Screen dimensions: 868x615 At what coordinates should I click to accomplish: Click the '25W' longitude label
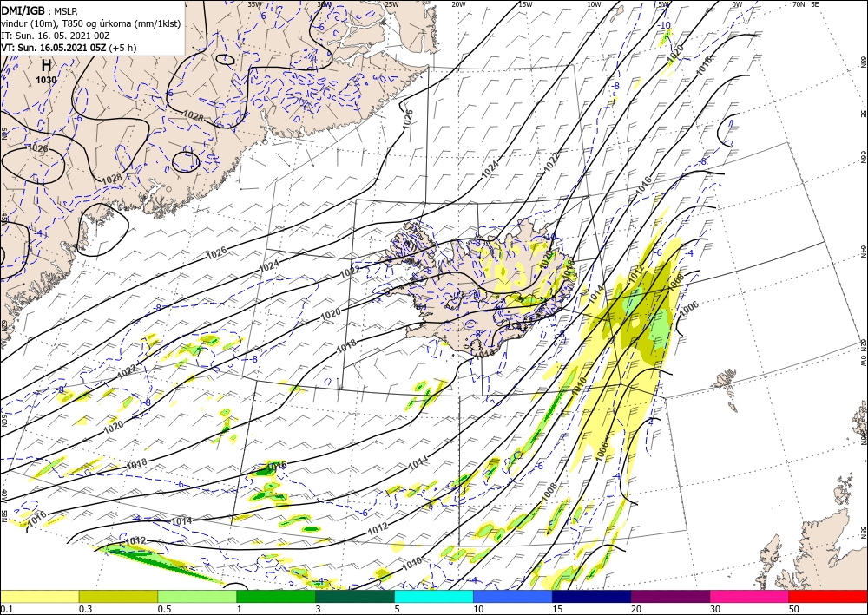pos(391,4)
